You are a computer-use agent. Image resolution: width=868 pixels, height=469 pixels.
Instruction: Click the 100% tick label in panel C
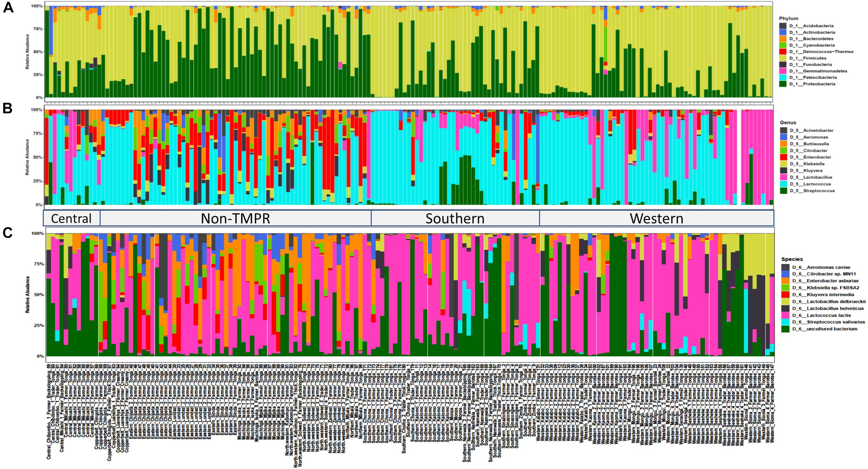tap(37, 233)
